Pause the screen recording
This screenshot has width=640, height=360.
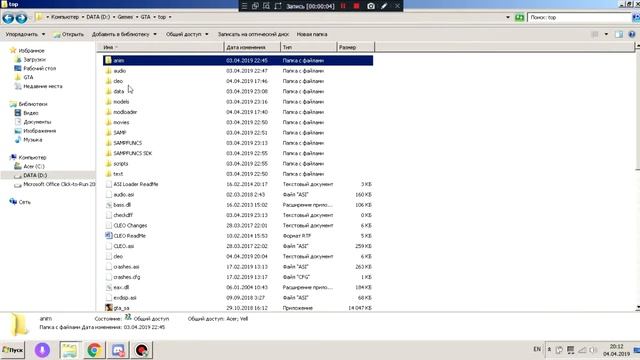tap(343, 6)
